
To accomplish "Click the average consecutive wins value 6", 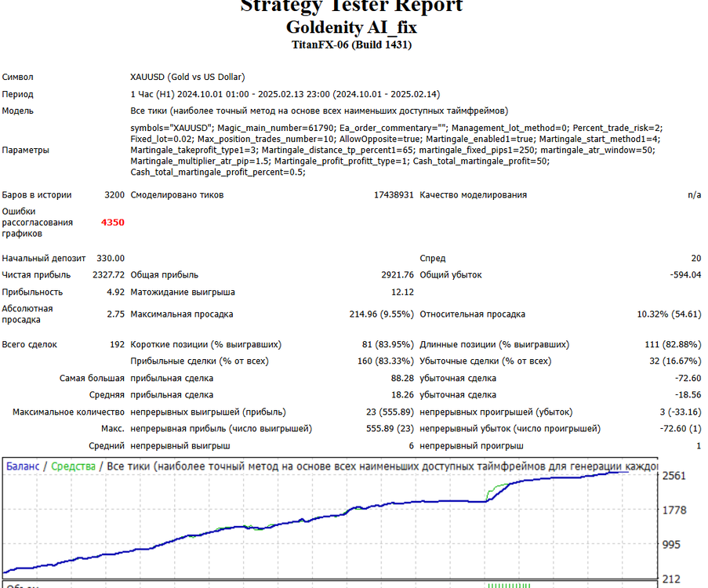I will pos(411,446).
